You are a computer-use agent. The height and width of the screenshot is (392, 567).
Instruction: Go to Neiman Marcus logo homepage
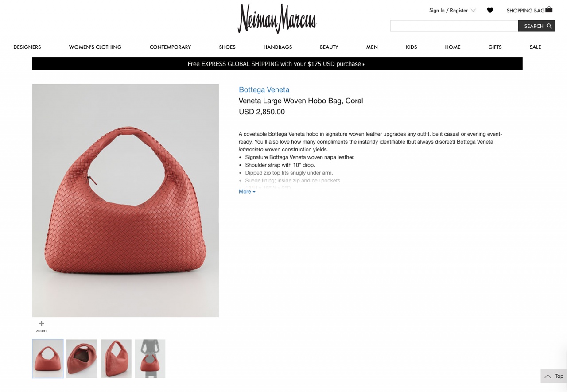277,19
